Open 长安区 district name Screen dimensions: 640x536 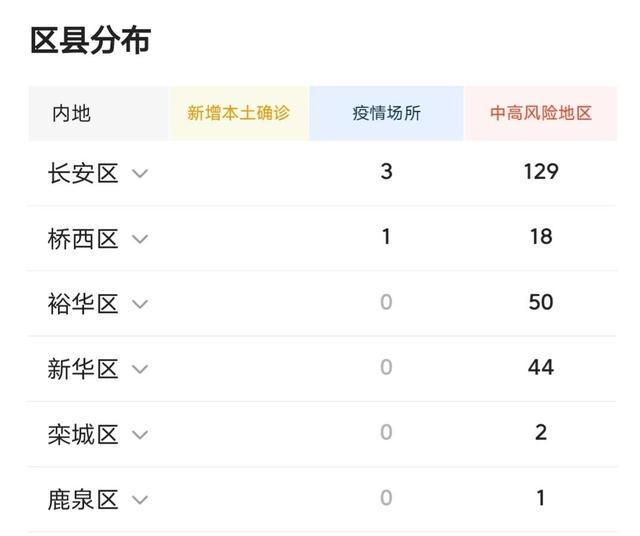(83, 173)
